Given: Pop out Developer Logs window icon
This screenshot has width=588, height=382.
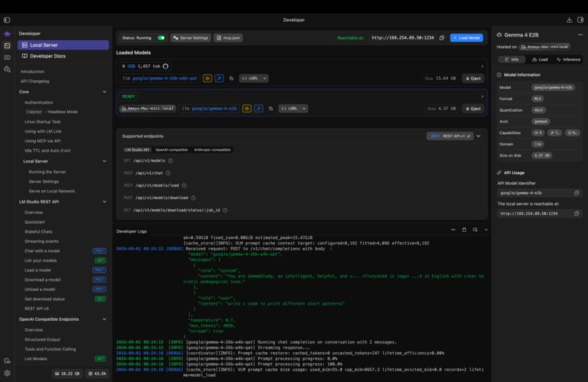Looking at the screenshot, I should [x=475, y=230].
